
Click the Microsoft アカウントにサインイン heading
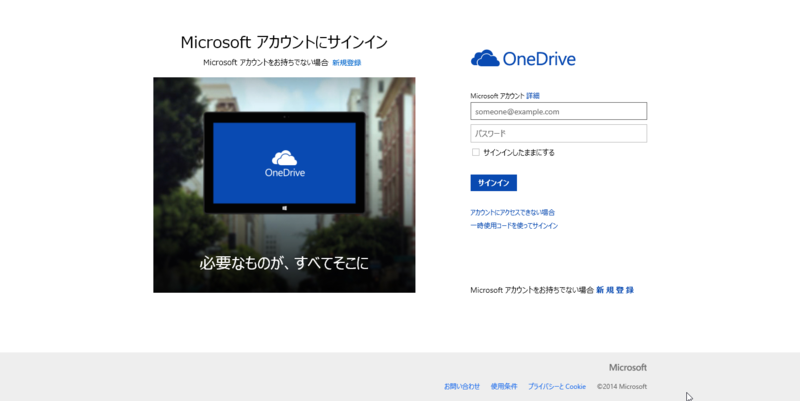pyautogui.click(x=284, y=42)
